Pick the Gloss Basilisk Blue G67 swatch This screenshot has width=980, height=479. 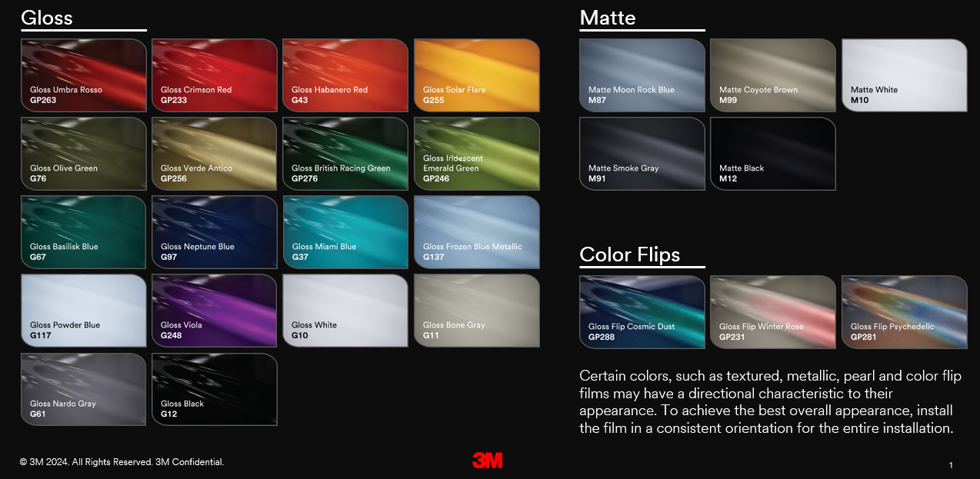[x=83, y=232]
